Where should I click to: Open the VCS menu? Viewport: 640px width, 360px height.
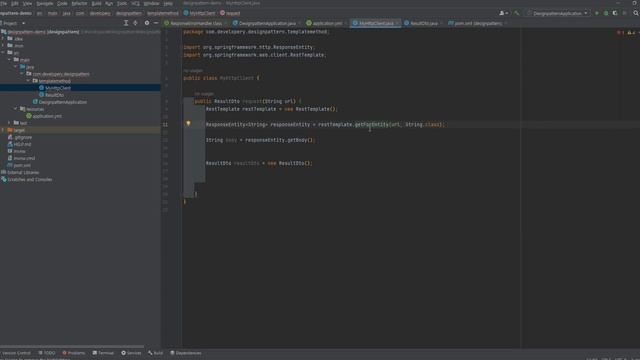(135, 3)
